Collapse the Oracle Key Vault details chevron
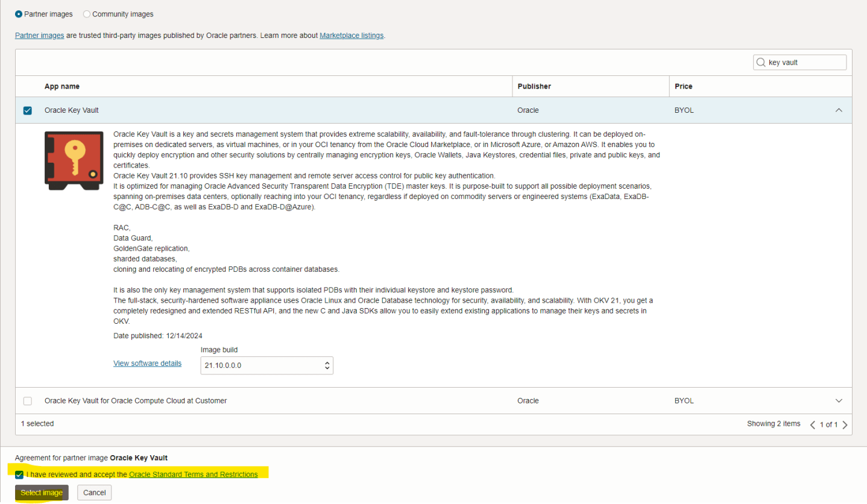867x504 pixels. point(839,110)
